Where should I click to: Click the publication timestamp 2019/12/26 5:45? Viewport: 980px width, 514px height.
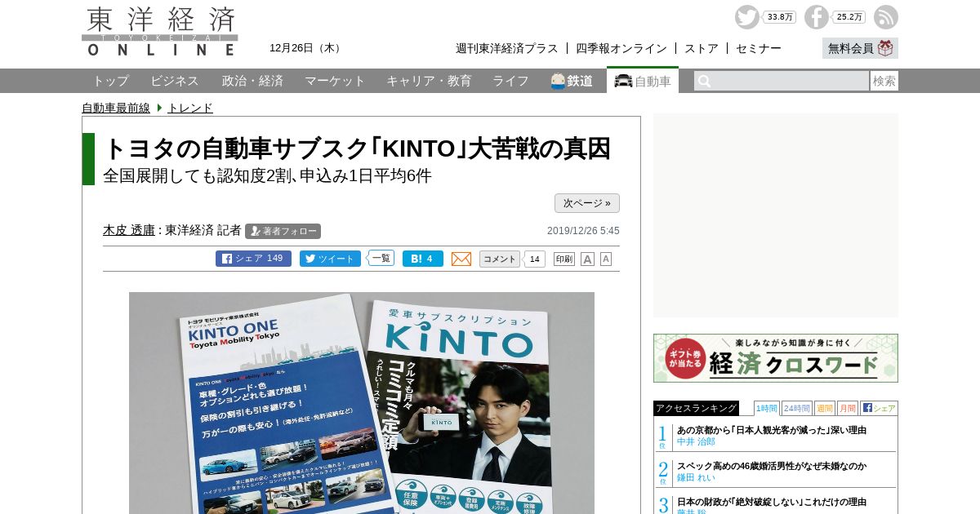click(x=583, y=231)
